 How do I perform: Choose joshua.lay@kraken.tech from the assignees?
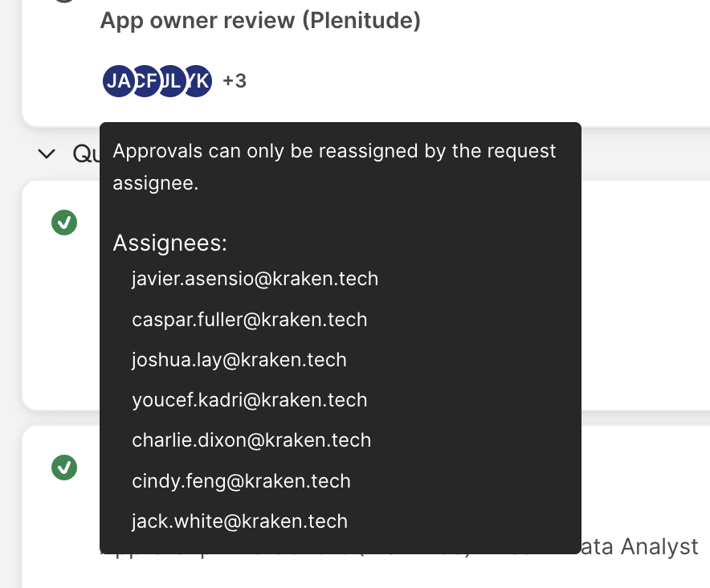(239, 360)
